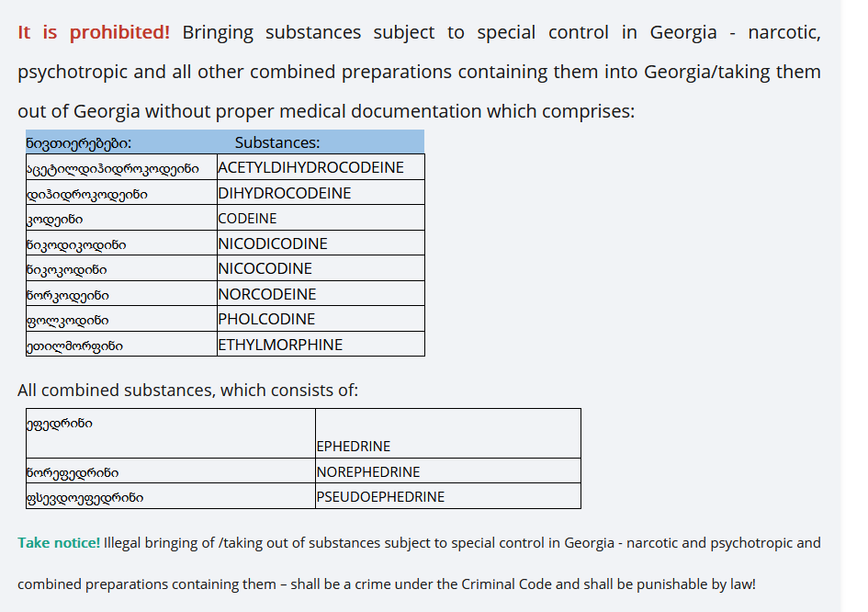Click the 'All combined substances' line
Image resolution: width=868 pixels, height=612 pixels.
point(187,391)
